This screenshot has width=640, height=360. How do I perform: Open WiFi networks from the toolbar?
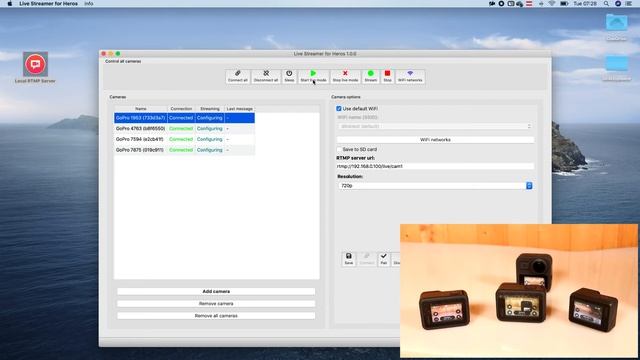coord(410,76)
